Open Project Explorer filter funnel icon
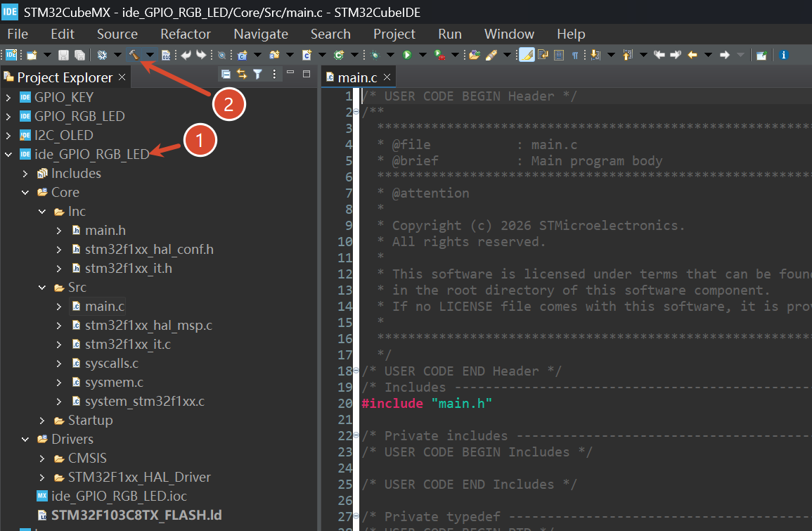Viewport: 812px width, 531px height. pyautogui.click(x=258, y=74)
